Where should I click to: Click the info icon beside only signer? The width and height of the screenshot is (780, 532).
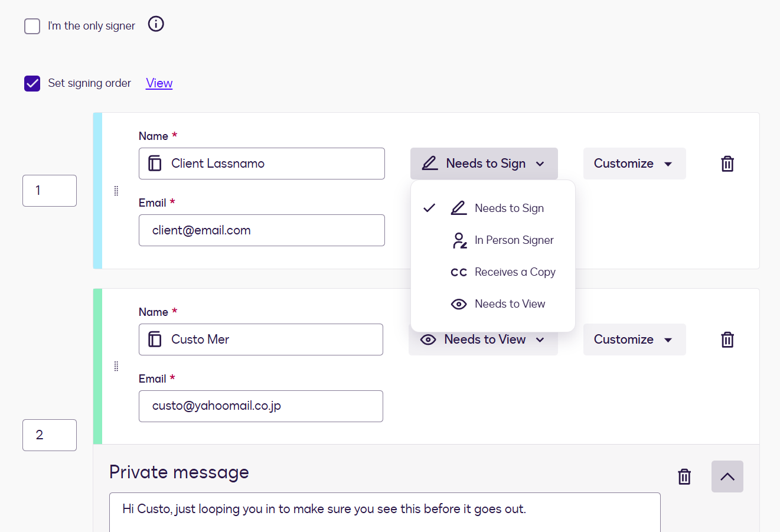(156, 24)
